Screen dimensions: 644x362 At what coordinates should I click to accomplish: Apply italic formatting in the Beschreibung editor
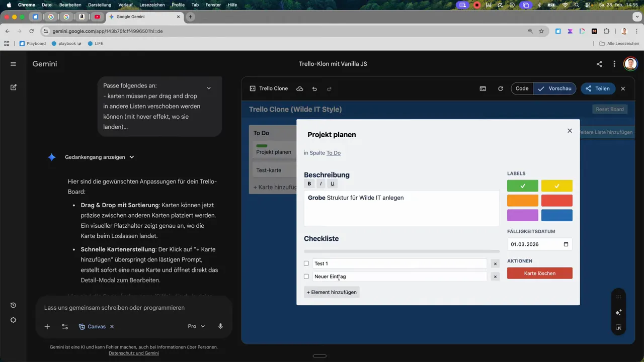[320, 184]
